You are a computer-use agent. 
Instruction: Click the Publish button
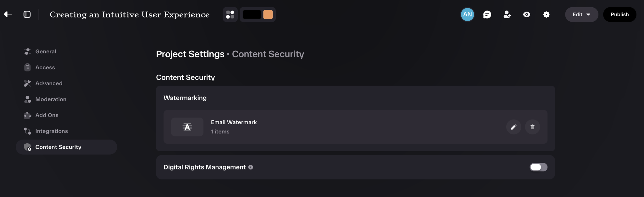tap(619, 14)
